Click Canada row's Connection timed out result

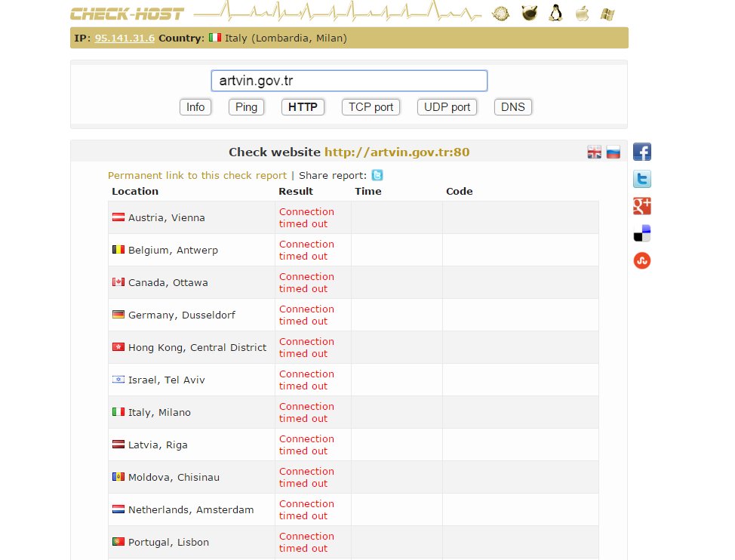306,282
